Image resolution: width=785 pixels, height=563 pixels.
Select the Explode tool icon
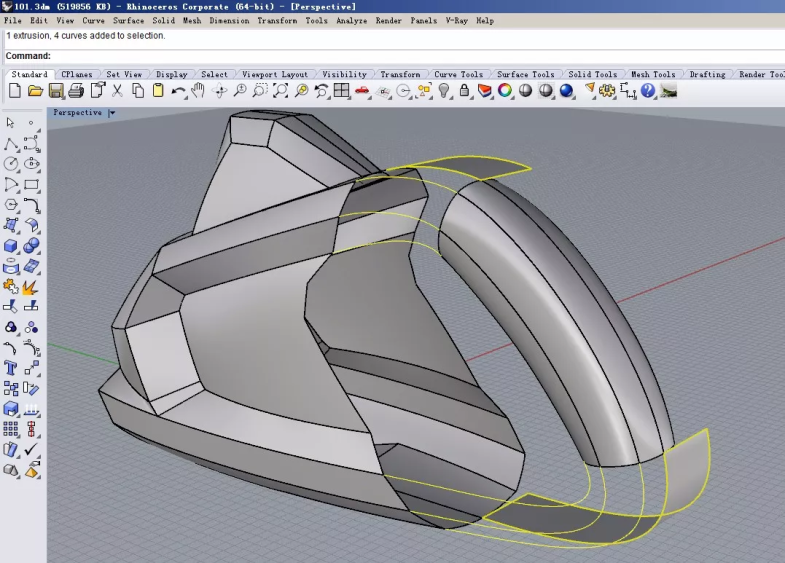[x=31, y=287]
